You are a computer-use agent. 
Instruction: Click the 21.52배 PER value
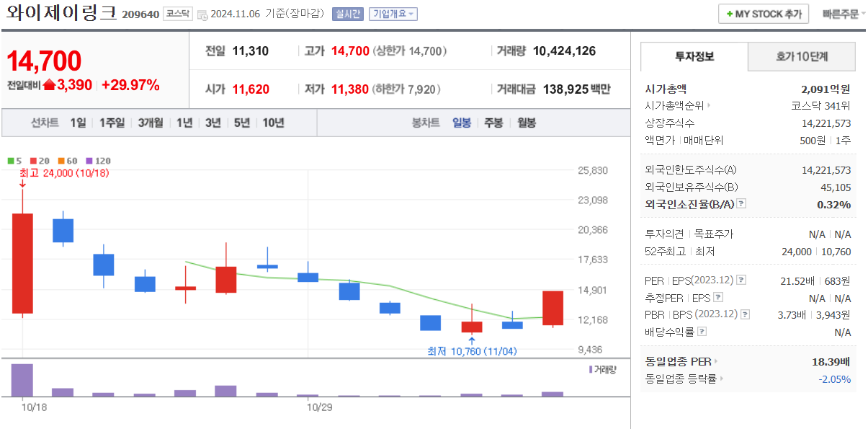[798, 280]
